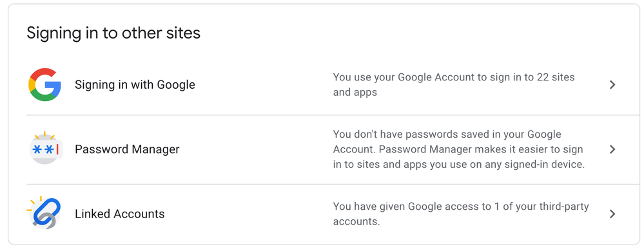The image size is (644, 249).
Task: Click the '22 sites and apps' description
Action: click(454, 84)
